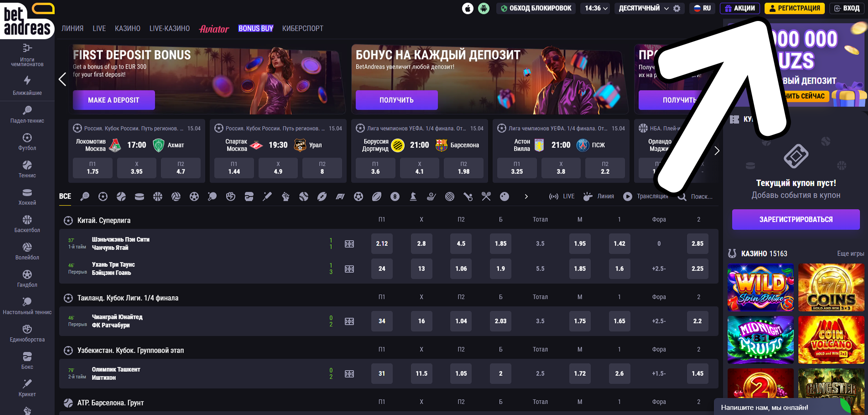This screenshot has width=868, height=415.
Task: Switch to the Казино tab
Action: pyautogui.click(x=127, y=28)
